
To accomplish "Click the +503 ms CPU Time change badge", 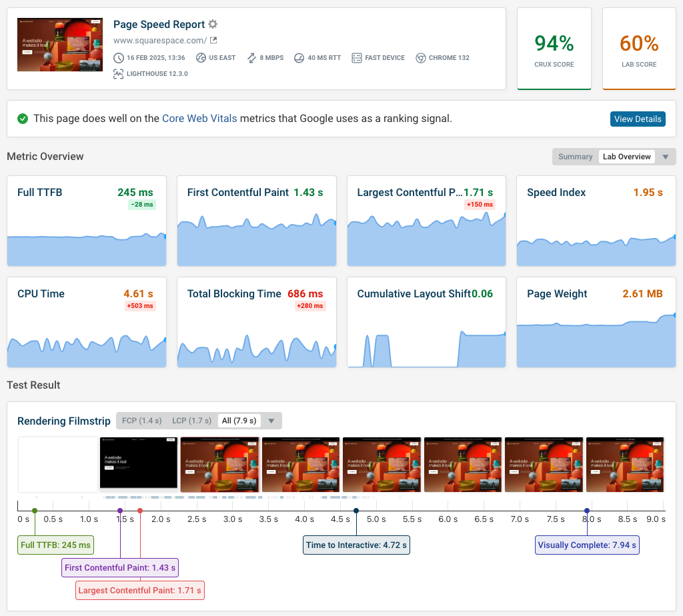I will [x=140, y=306].
